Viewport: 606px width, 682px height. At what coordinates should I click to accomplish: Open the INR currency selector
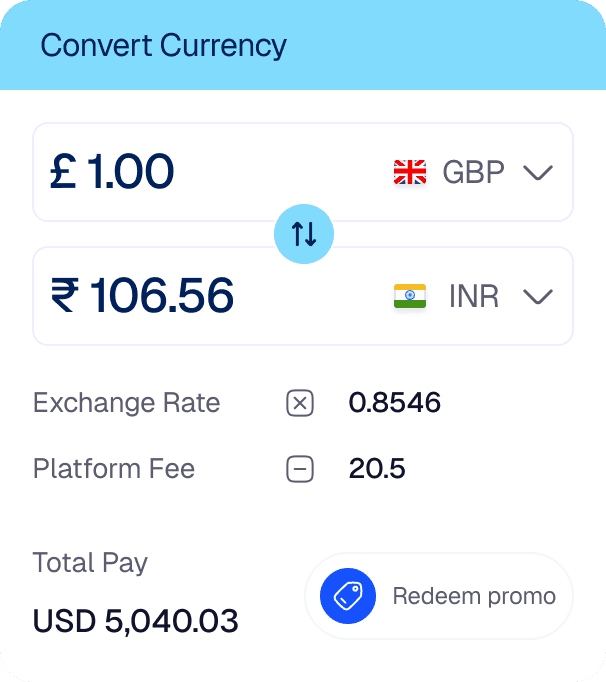coord(474,296)
